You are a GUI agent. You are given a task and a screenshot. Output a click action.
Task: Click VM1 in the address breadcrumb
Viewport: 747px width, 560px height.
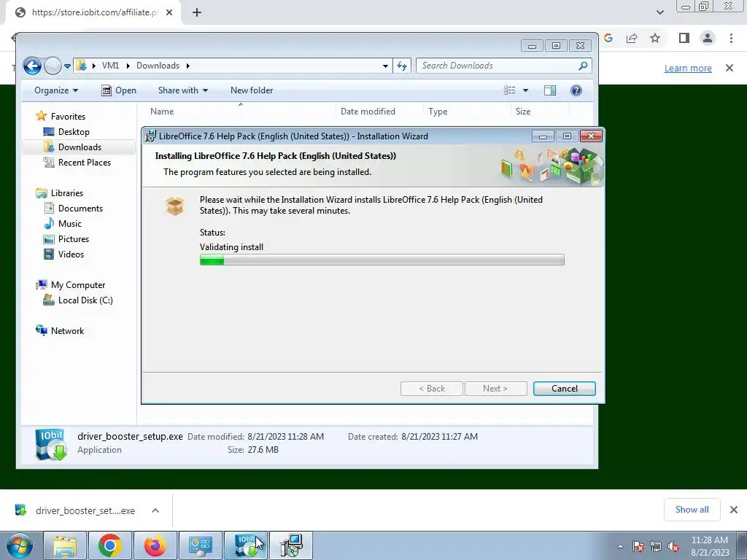point(111,66)
